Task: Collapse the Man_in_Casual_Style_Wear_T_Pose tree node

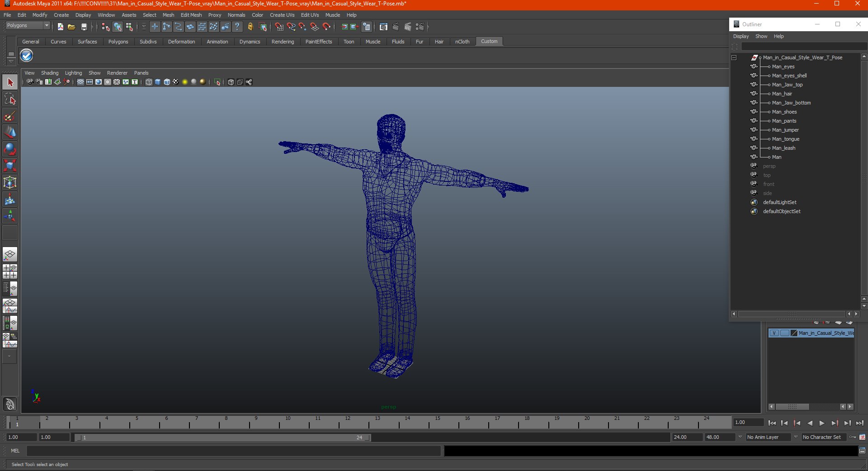Action: pyautogui.click(x=734, y=58)
